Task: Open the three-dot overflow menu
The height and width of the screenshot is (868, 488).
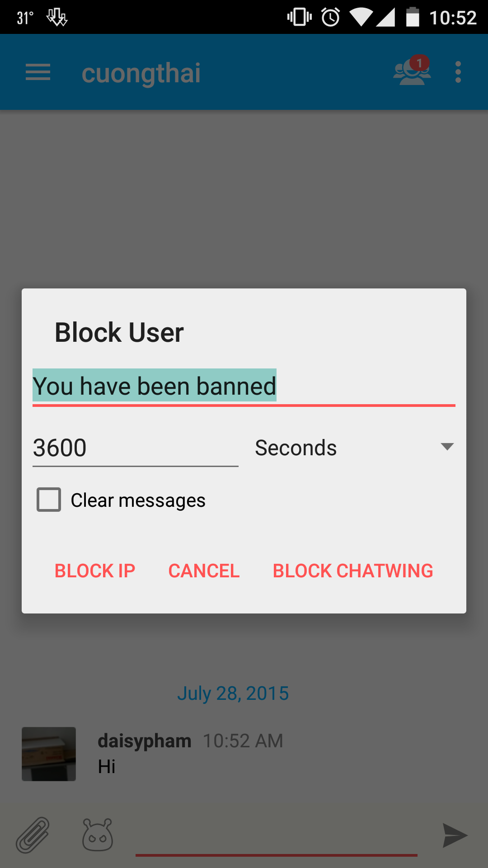Action: click(458, 72)
